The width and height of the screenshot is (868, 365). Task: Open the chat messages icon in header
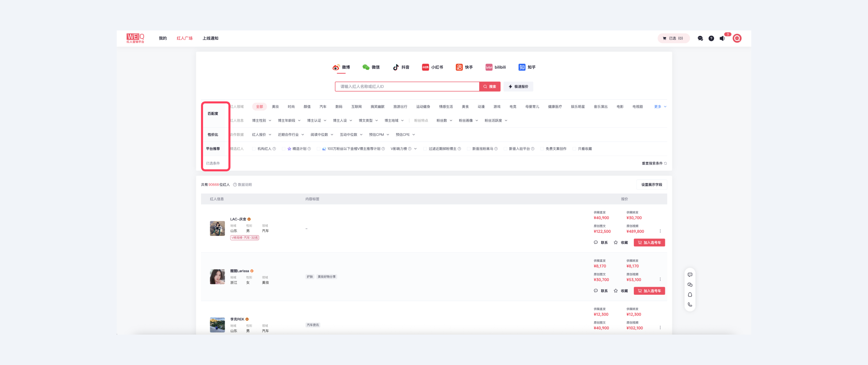(x=700, y=39)
